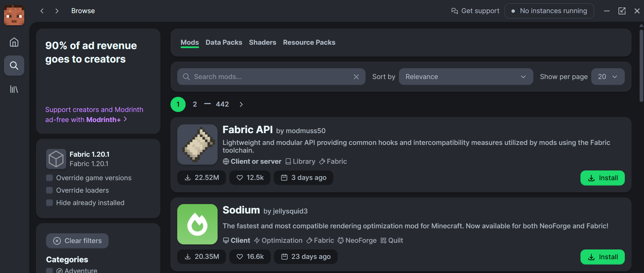The image size is (644, 273).
Task: Click the Sodium mod icon
Action: tap(197, 224)
